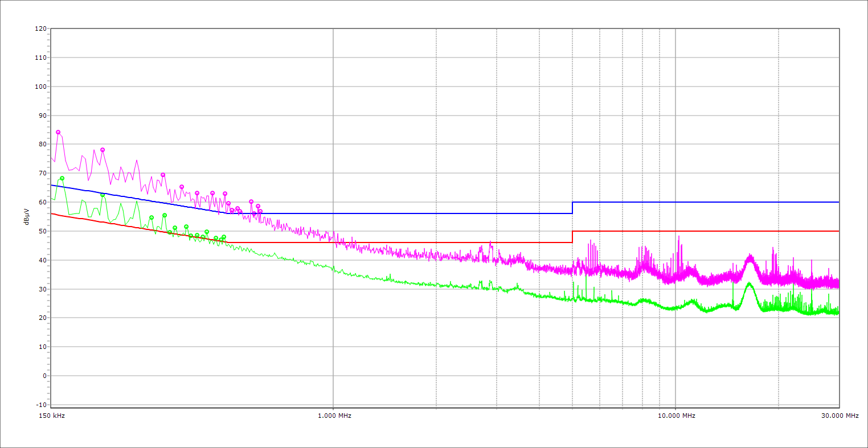Click the 0 value on the y-axis

tap(44, 376)
